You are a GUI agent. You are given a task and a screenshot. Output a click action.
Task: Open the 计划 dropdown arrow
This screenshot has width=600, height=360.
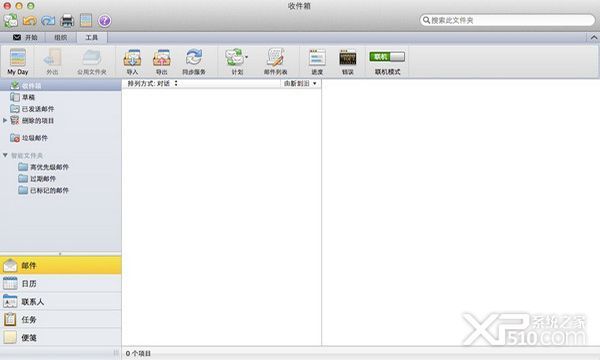coord(246,57)
